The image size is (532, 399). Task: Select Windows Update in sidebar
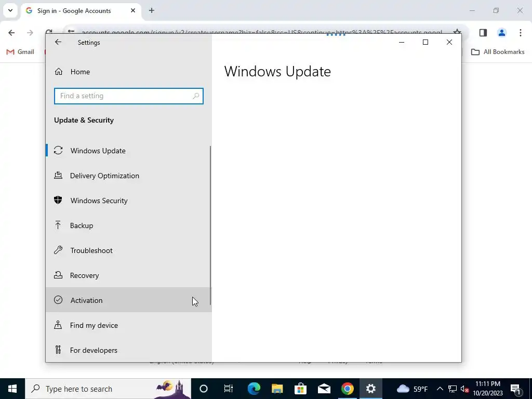[x=129, y=151]
